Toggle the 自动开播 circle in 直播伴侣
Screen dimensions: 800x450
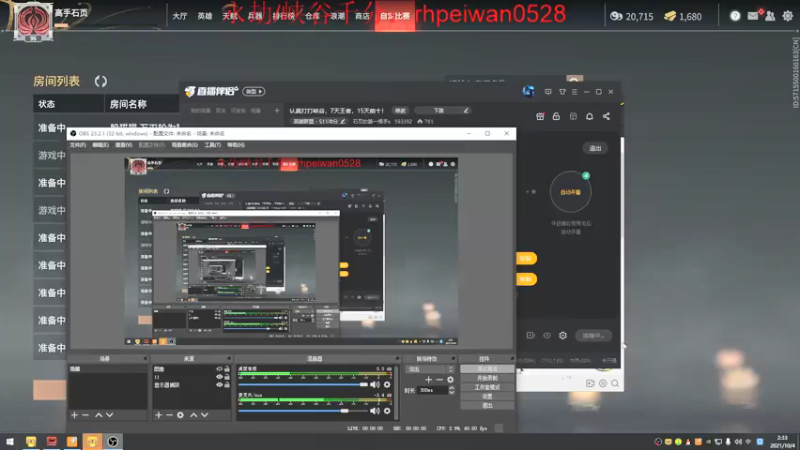[570, 192]
